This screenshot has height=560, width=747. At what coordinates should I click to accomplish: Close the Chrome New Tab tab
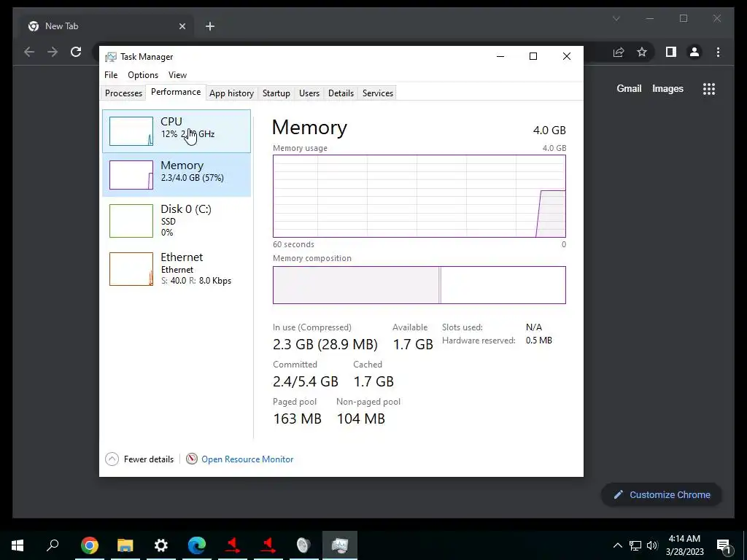[182, 26]
